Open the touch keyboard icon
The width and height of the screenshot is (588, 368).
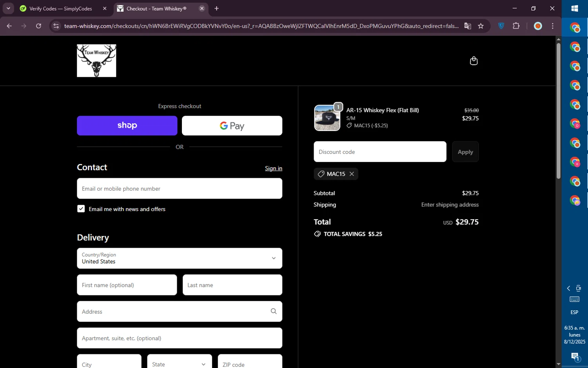coord(575,299)
